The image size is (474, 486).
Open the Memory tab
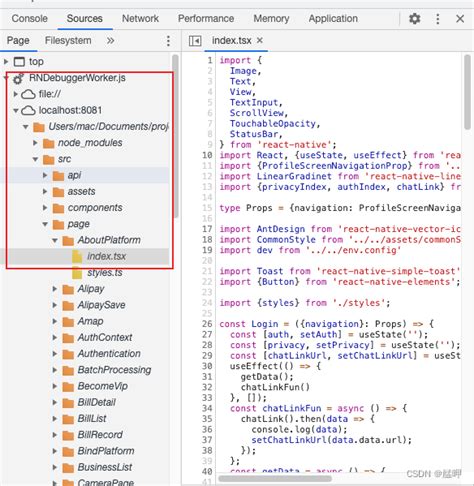pyautogui.click(x=271, y=18)
